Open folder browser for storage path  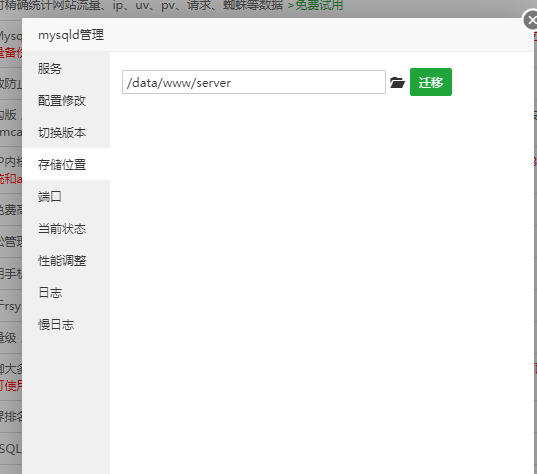[x=397, y=83]
